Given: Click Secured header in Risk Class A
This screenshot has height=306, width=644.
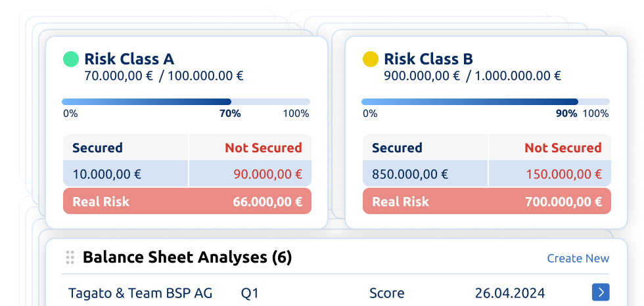Looking at the screenshot, I should tap(97, 148).
